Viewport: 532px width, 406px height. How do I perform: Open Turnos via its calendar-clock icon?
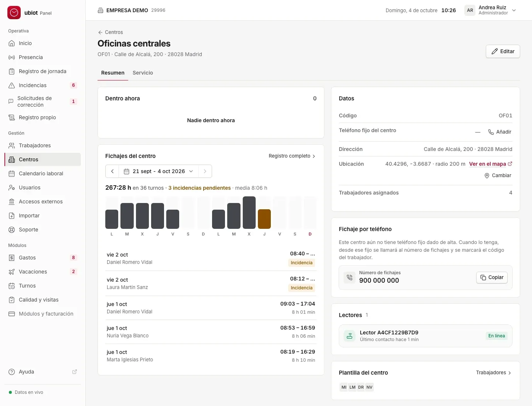[12, 286]
